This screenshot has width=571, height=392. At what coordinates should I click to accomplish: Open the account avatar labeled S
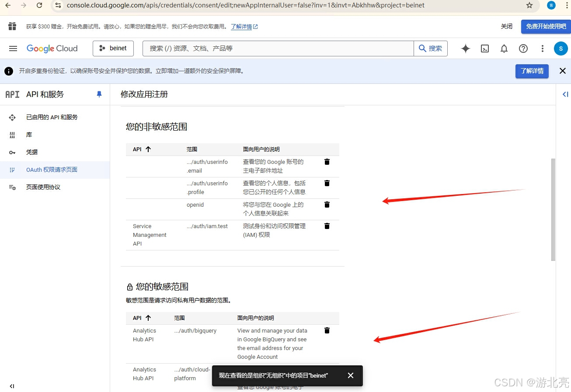[x=561, y=49]
